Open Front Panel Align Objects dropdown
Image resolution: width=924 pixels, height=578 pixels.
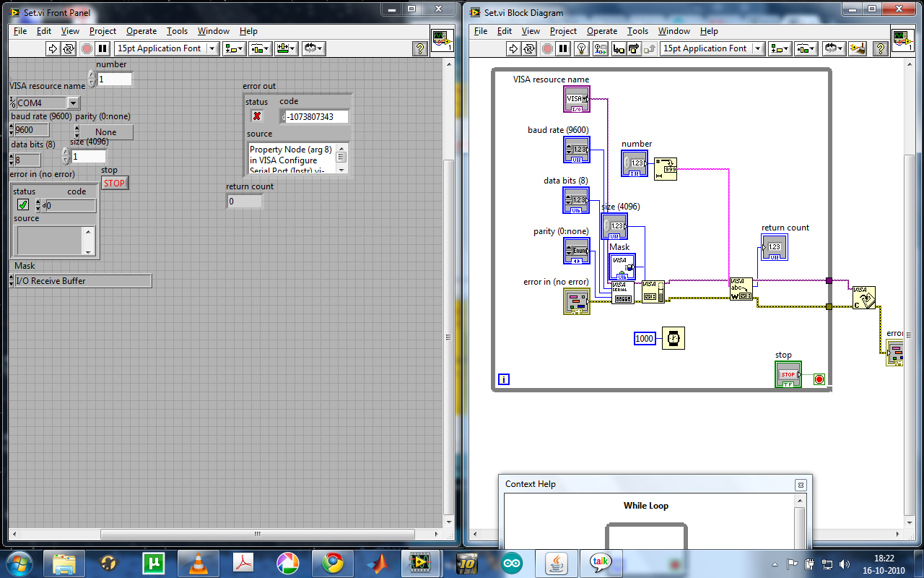(x=234, y=48)
